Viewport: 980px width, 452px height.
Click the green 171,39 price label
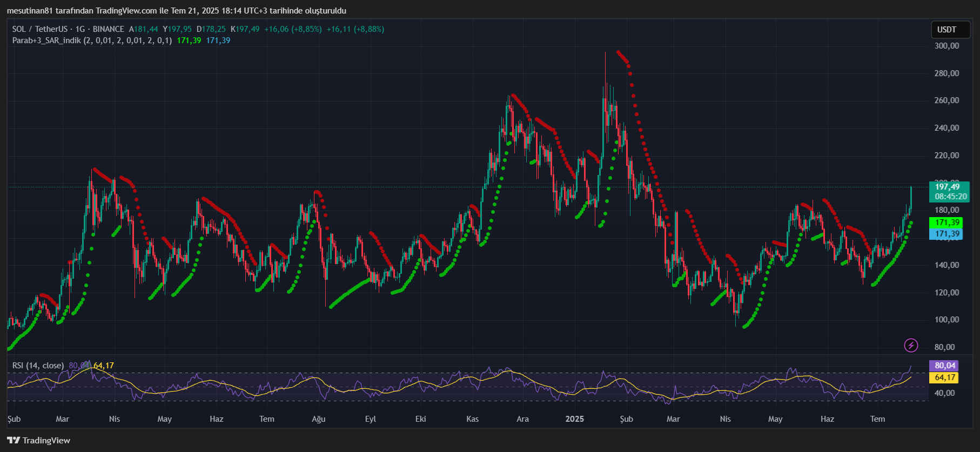point(945,222)
